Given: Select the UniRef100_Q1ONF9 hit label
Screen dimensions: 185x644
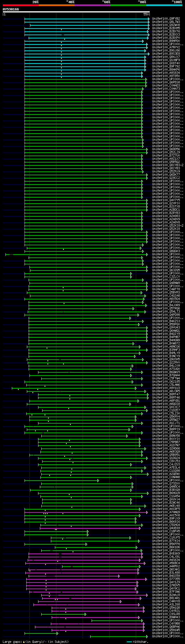Looking at the screenshot, I should tap(166, 60).
